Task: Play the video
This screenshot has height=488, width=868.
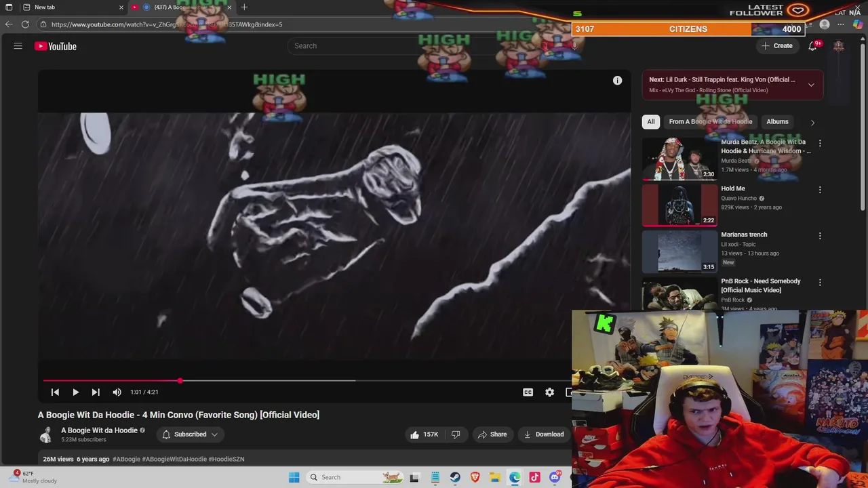Action: [x=75, y=392]
